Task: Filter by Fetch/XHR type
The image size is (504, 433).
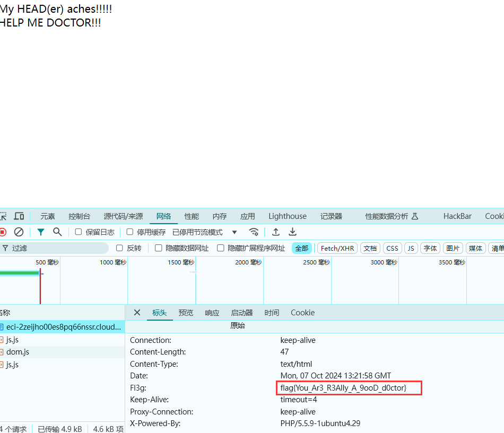Action: [x=337, y=248]
